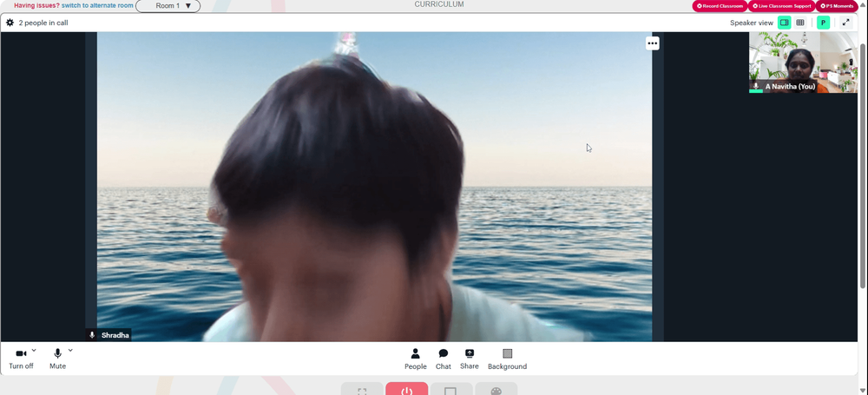Image resolution: width=868 pixels, height=395 pixels.
Task: Open the Chat panel
Action: 443,359
